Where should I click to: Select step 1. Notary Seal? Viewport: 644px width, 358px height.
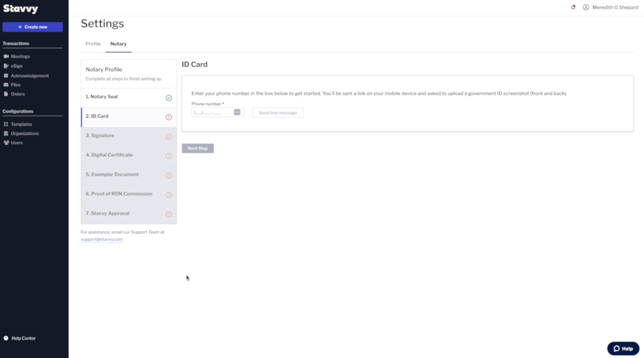click(x=128, y=98)
